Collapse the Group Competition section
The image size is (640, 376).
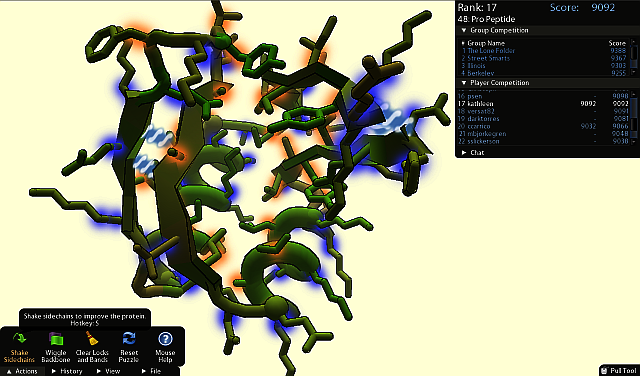pyautogui.click(x=464, y=31)
